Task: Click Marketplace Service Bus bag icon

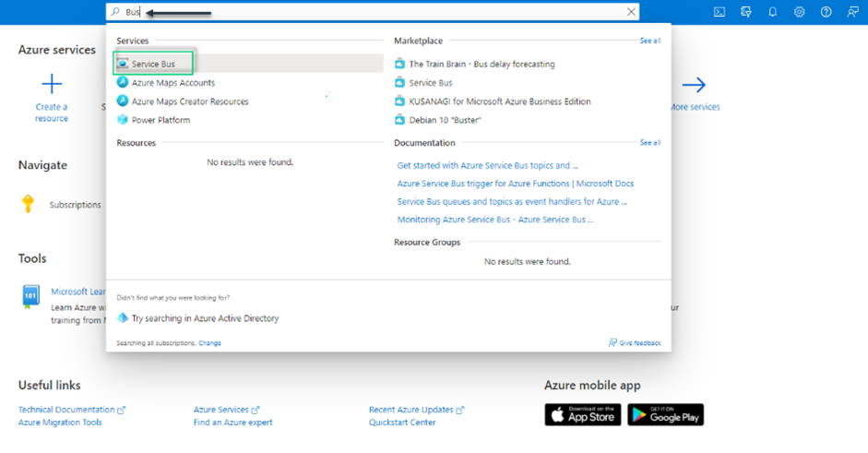Action: pos(399,82)
